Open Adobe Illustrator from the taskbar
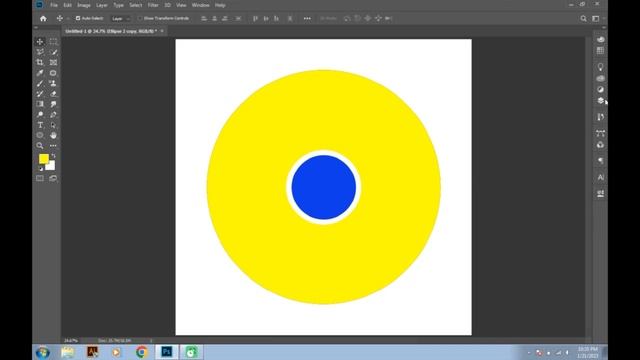The height and width of the screenshot is (360, 640). [x=93, y=352]
